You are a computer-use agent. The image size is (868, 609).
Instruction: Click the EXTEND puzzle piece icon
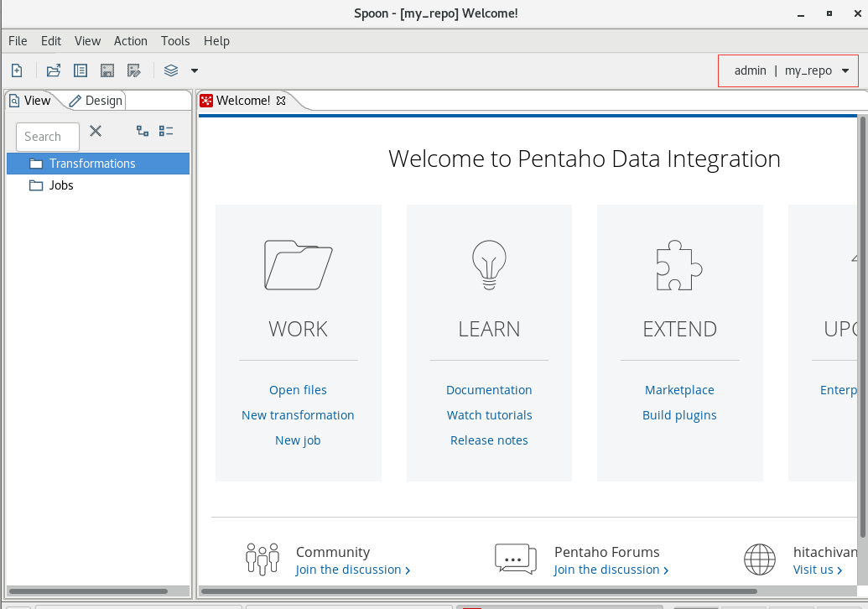coord(680,264)
